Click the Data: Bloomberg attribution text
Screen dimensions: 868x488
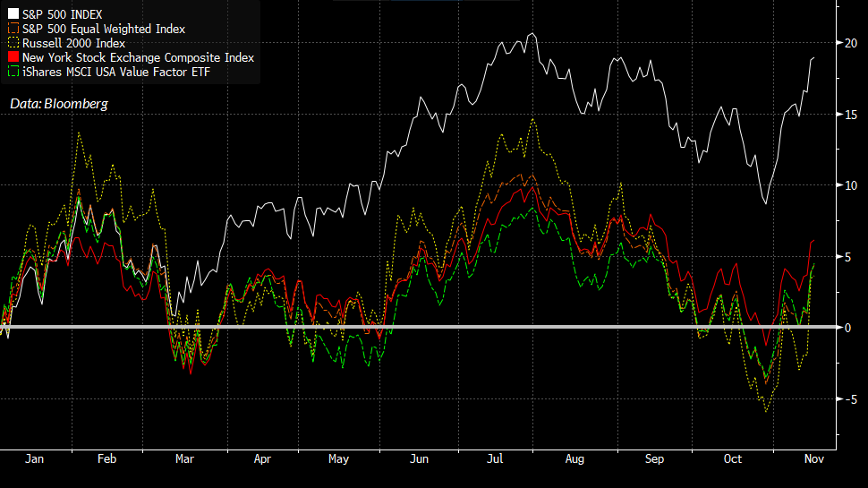click(x=59, y=104)
